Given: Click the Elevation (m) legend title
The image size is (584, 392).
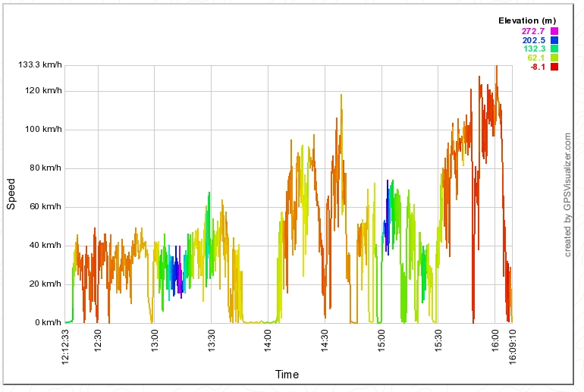Looking at the screenshot, I should [527, 20].
